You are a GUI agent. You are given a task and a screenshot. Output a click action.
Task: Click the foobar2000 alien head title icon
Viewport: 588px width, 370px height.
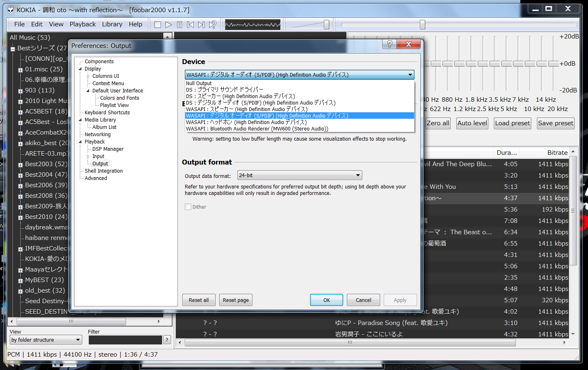[11, 10]
